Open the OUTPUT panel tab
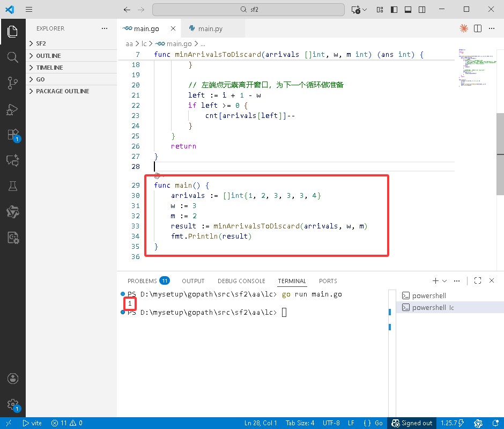 pos(193,281)
